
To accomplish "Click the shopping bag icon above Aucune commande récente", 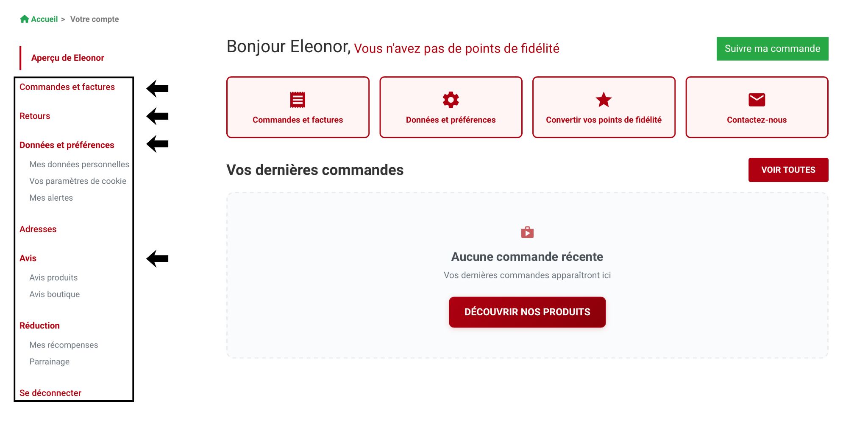I will click(527, 232).
